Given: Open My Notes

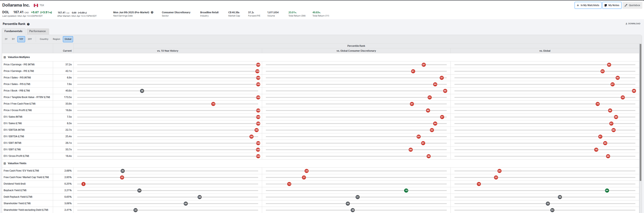Looking at the screenshot, I should click(x=612, y=5).
